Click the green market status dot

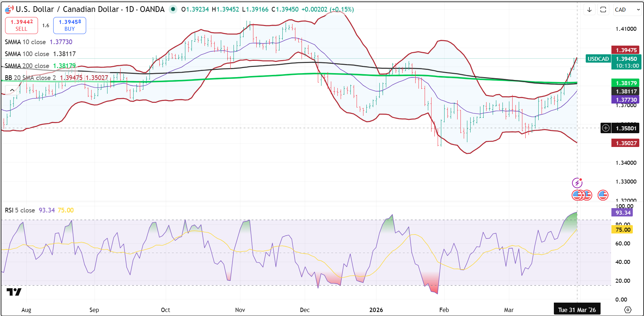173,9
